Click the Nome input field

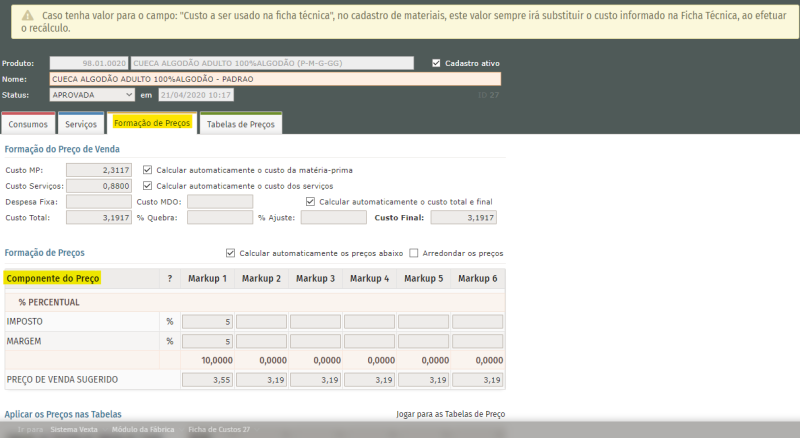(x=275, y=79)
